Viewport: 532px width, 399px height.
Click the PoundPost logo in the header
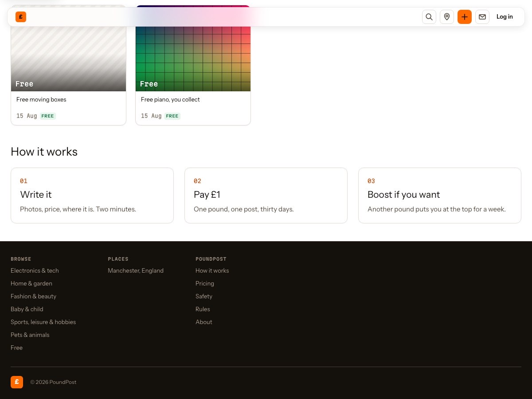(x=21, y=17)
